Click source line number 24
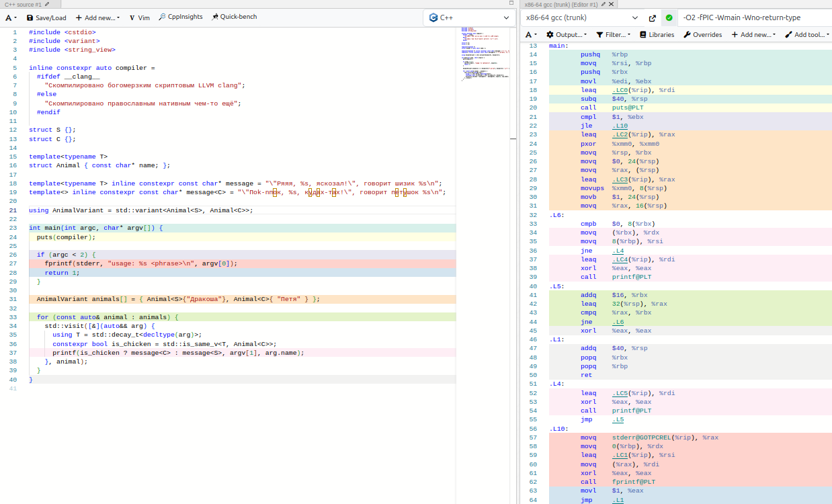The width and height of the screenshot is (832, 504). [x=13, y=237]
